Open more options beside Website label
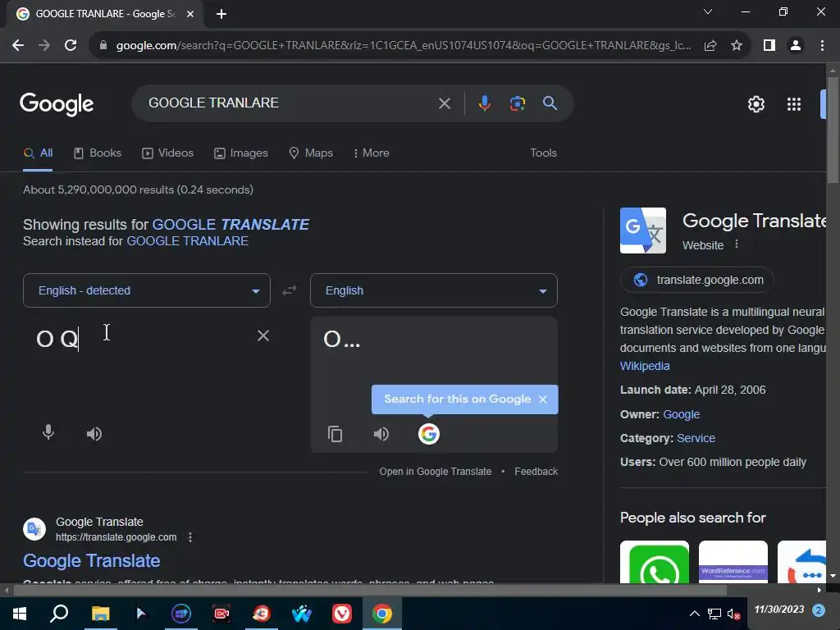 coord(737,244)
